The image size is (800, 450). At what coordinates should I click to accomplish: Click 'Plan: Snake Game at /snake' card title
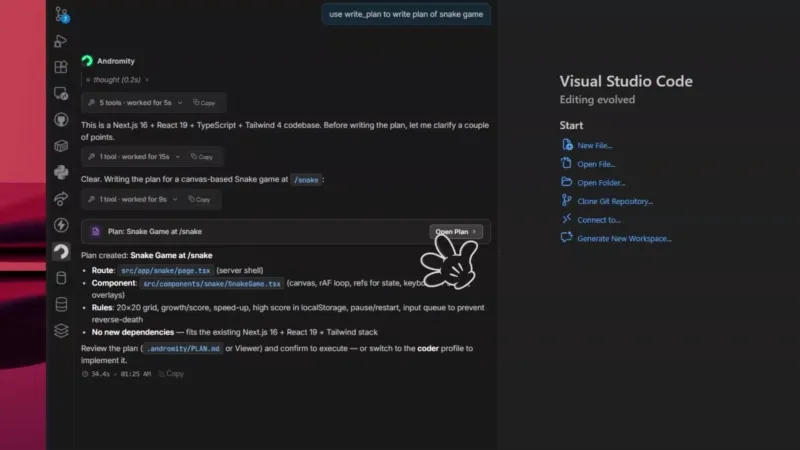[x=155, y=232]
